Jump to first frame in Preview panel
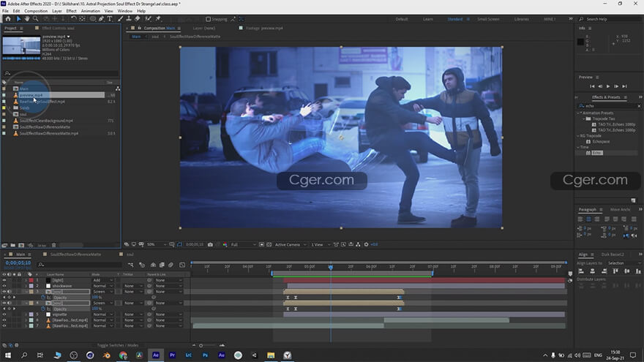This screenshot has height=362, width=644. pyautogui.click(x=592, y=86)
